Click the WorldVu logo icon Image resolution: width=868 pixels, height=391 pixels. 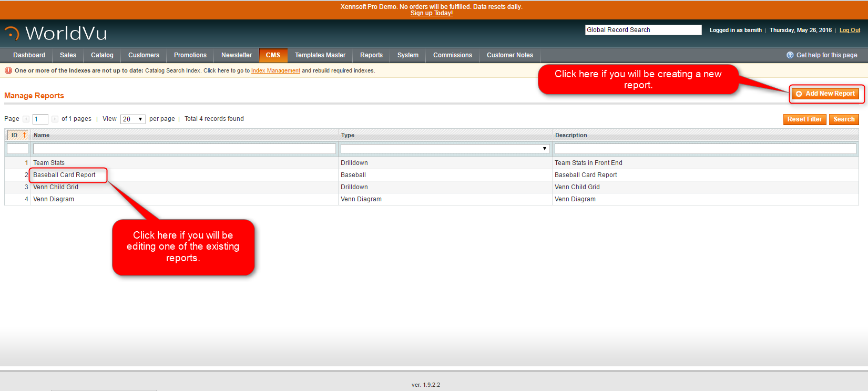click(12, 33)
